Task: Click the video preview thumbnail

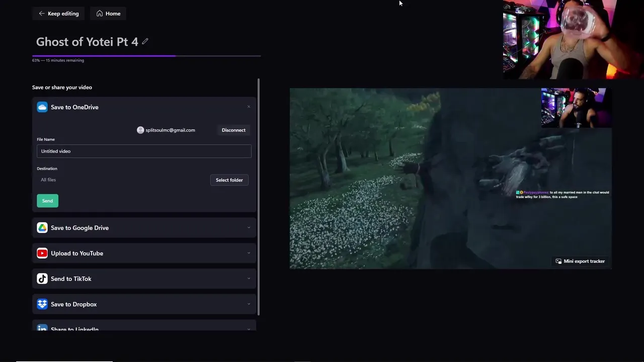Action: (450, 178)
